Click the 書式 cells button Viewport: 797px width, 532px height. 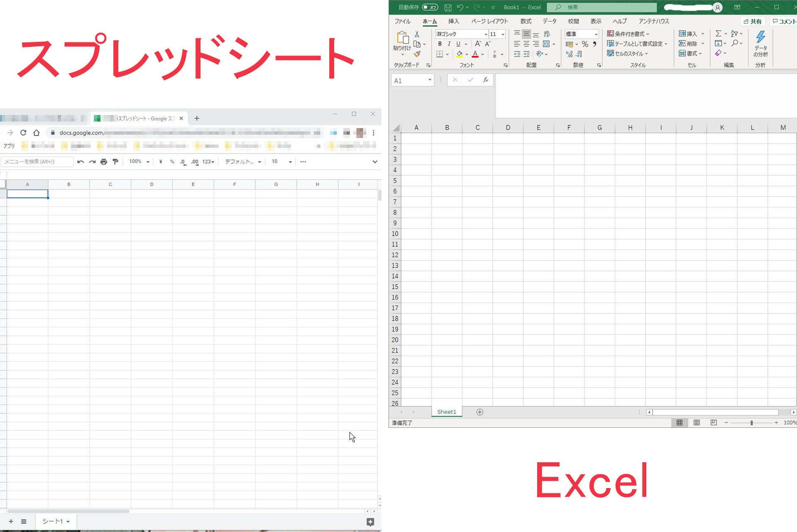point(690,54)
